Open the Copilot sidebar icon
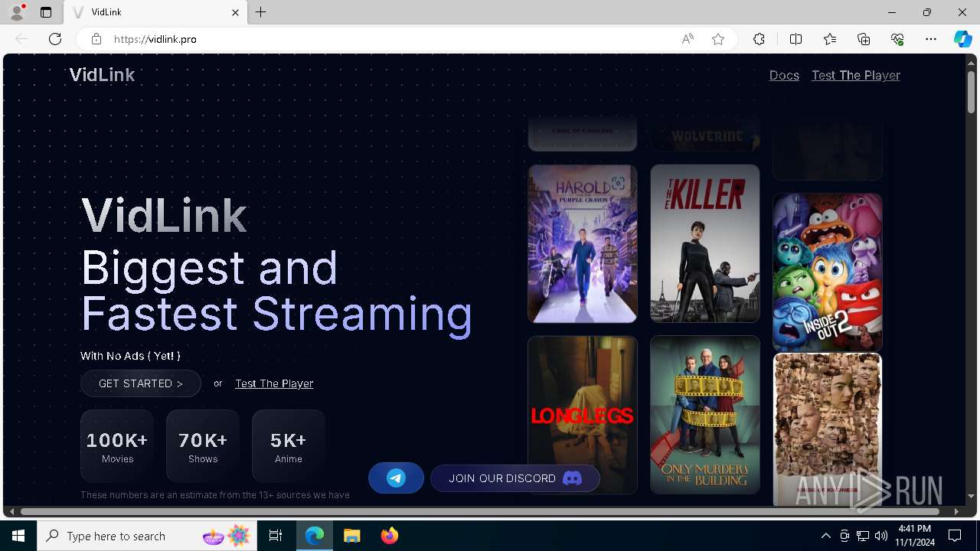Screen dimensions: 980x551 962,39
